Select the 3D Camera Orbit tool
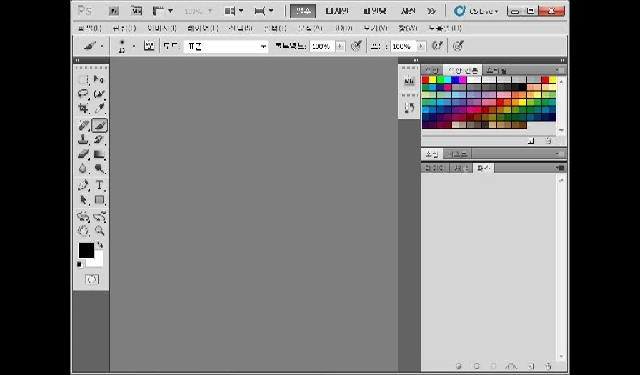Image resolution: width=640 pixels, height=375 pixels. tap(99, 216)
